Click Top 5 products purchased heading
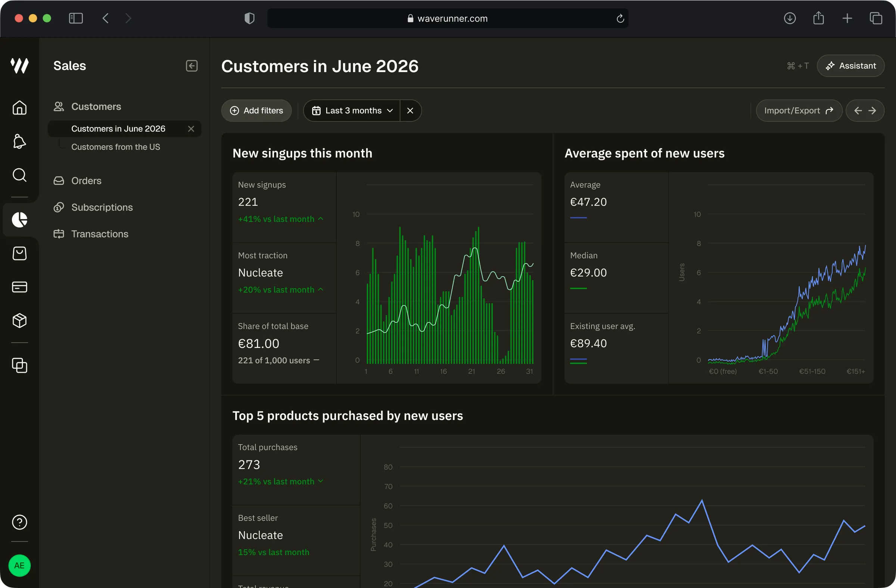The width and height of the screenshot is (896, 588). (x=348, y=416)
